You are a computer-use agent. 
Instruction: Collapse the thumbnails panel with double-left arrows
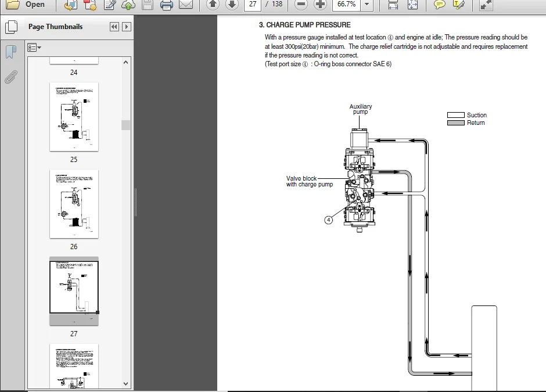pos(114,27)
